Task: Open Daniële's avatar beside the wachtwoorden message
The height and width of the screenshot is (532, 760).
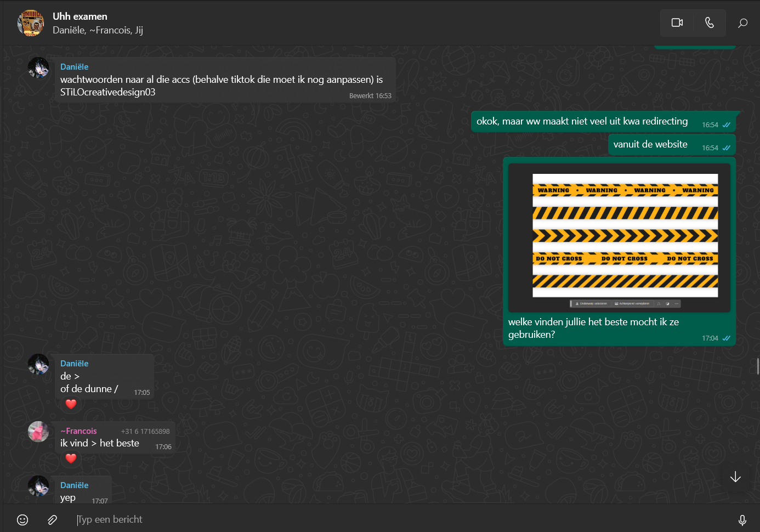Action: coord(38,67)
